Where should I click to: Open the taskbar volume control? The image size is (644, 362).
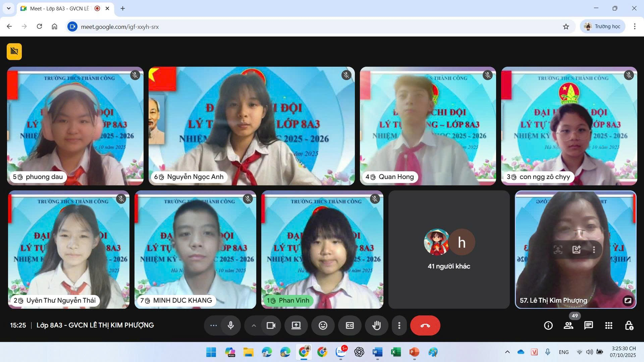589,352
